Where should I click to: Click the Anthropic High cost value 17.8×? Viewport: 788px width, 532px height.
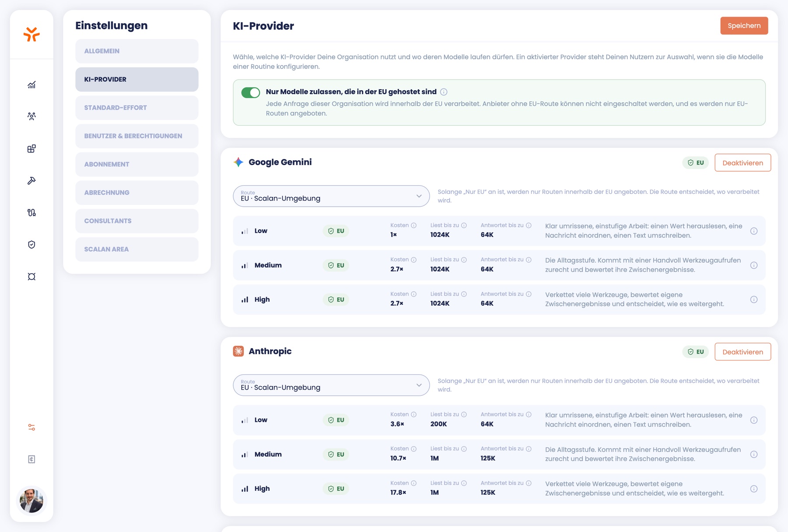pos(398,493)
